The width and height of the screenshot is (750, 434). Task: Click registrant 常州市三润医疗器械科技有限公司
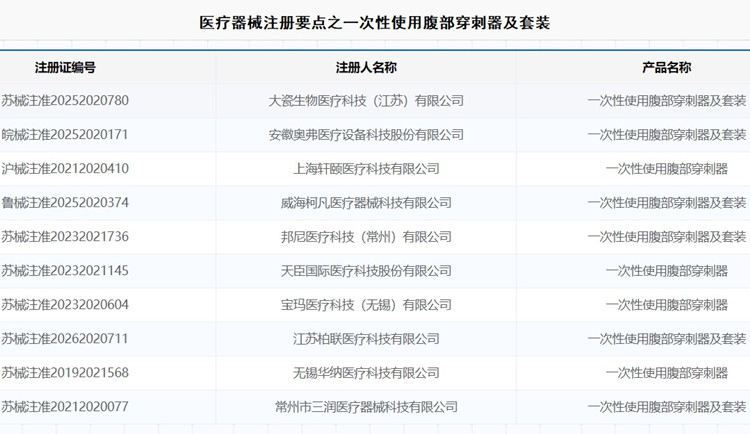tap(366, 406)
